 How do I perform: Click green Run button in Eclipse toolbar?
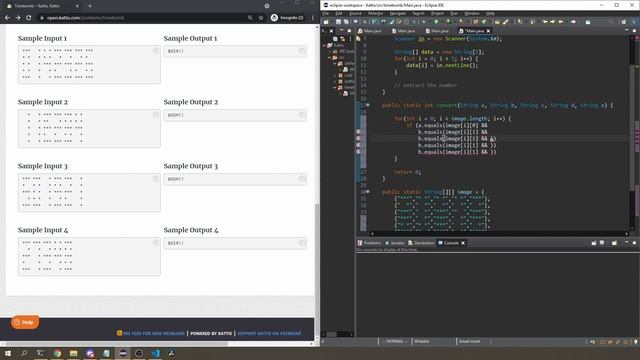click(436, 22)
